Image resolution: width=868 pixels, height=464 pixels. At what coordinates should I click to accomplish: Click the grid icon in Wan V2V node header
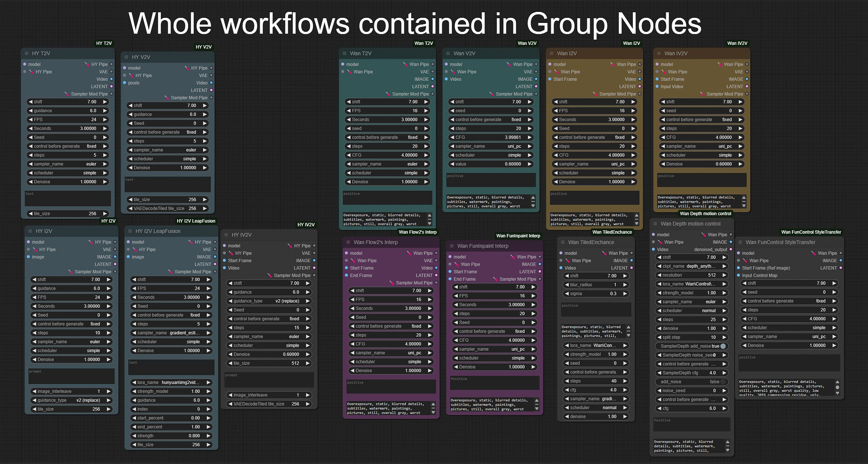pos(448,53)
